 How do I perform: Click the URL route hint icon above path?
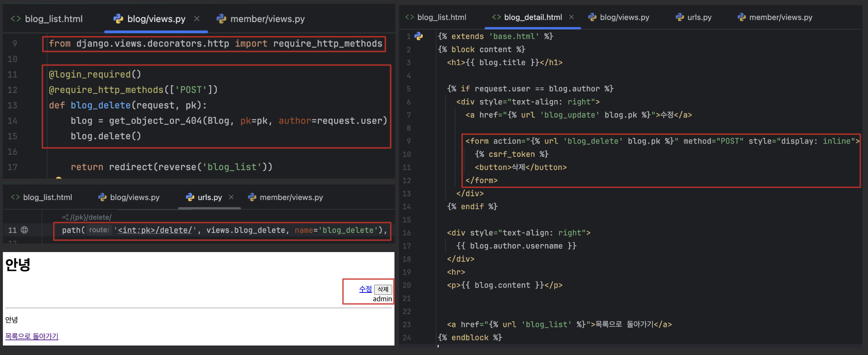click(65, 217)
